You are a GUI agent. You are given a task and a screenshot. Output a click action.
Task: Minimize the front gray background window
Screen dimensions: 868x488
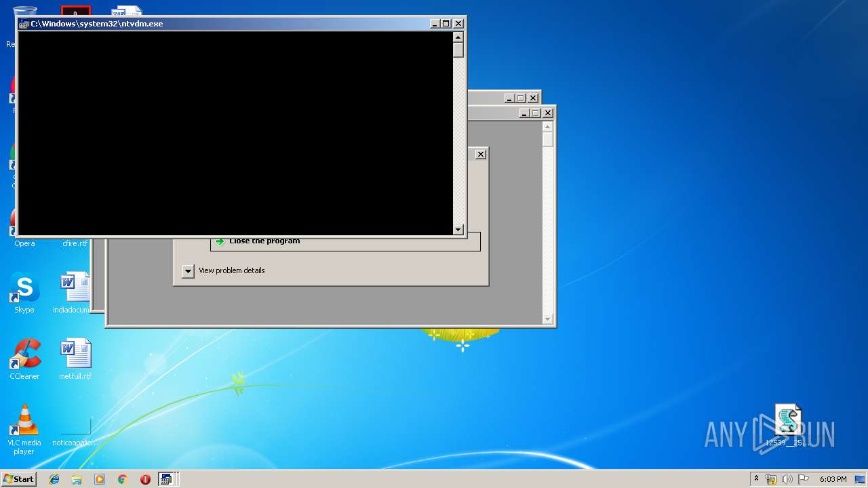click(x=524, y=113)
